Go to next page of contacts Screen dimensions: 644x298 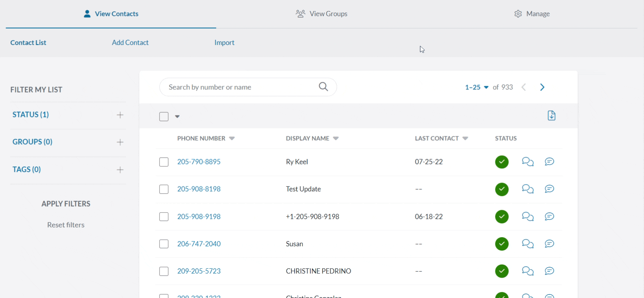tap(542, 87)
